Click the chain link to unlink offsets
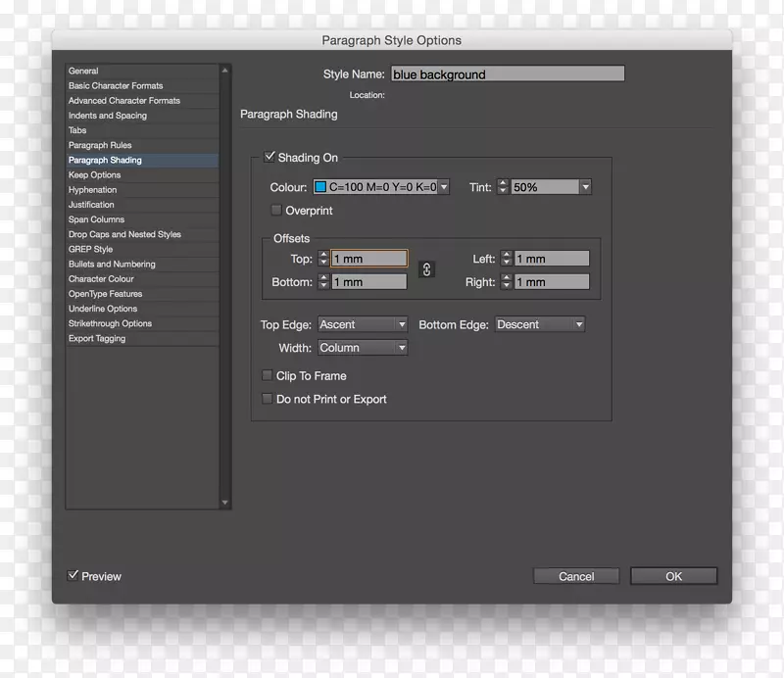 tap(426, 269)
